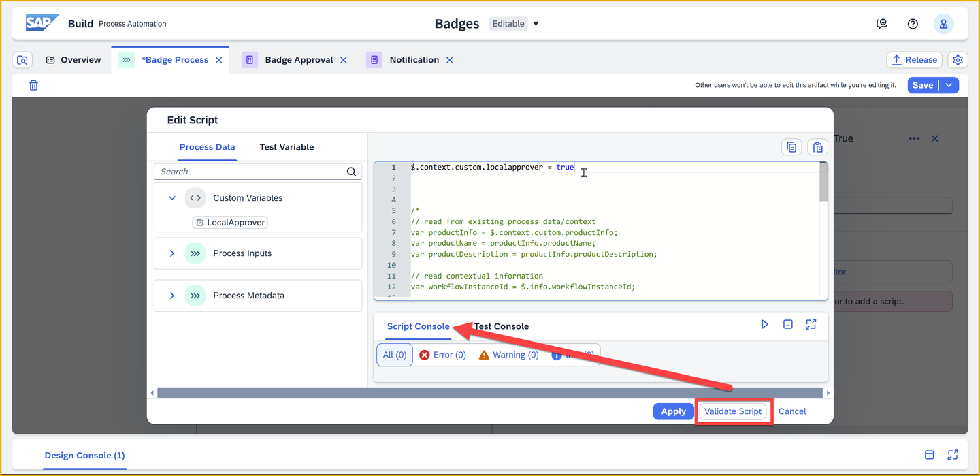Screen dimensions: 980x476
Task: Close the Badge Approval tab
Action: point(344,60)
